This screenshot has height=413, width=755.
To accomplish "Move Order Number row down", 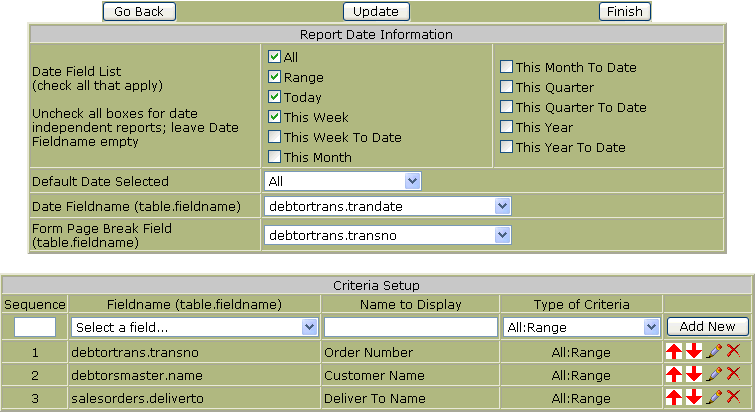I will tap(693, 351).
